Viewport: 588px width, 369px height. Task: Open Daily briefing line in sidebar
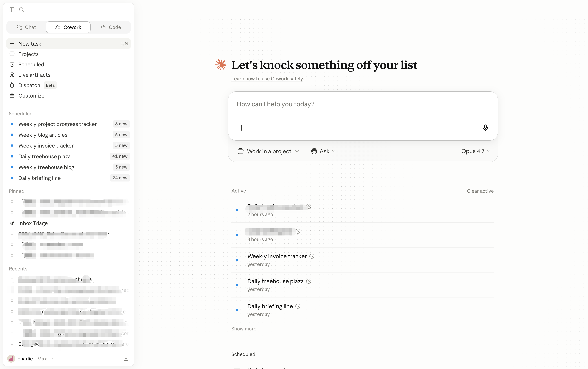pyautogui.click(x=69, y=178)
